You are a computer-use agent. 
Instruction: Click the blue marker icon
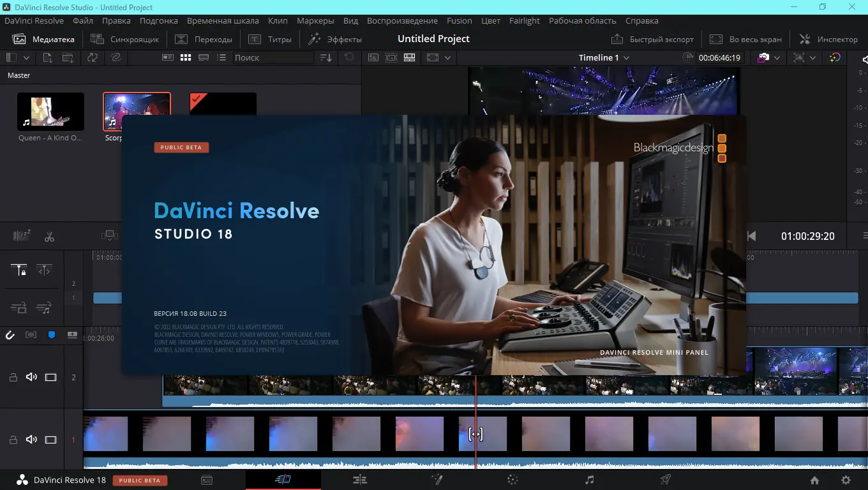click(x=52, y=335)
